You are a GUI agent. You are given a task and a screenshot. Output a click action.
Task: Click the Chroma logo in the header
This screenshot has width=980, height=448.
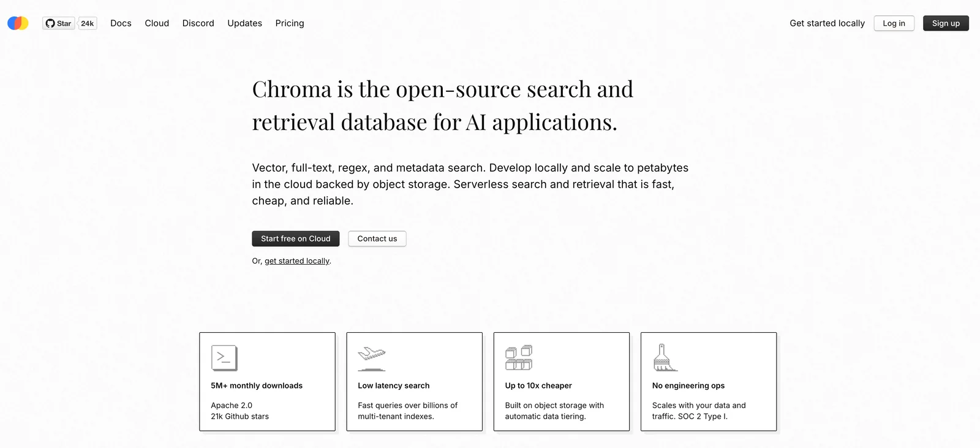18,23
